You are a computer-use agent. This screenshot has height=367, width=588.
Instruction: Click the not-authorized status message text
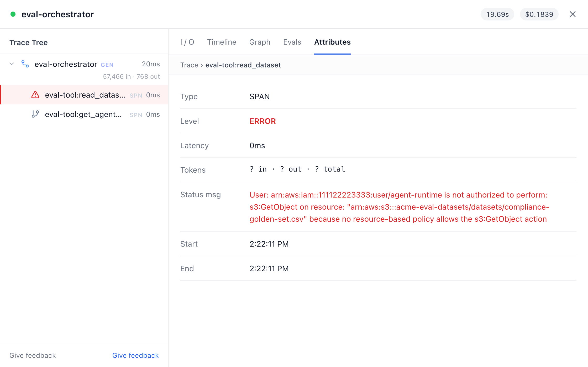tap(399, 207)
